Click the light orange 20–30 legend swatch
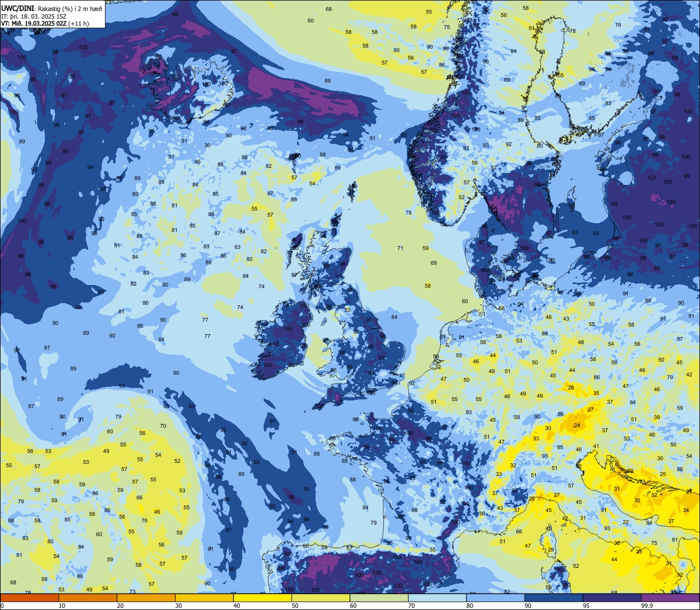The height and width of the screenshot is (610, 700). [x=146, y=598]
